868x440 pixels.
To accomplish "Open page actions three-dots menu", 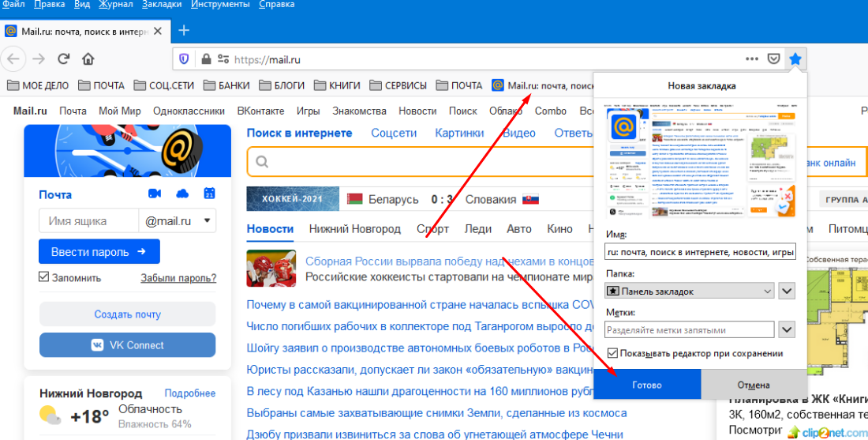I will pyautogui.click(x=752, y=58).
